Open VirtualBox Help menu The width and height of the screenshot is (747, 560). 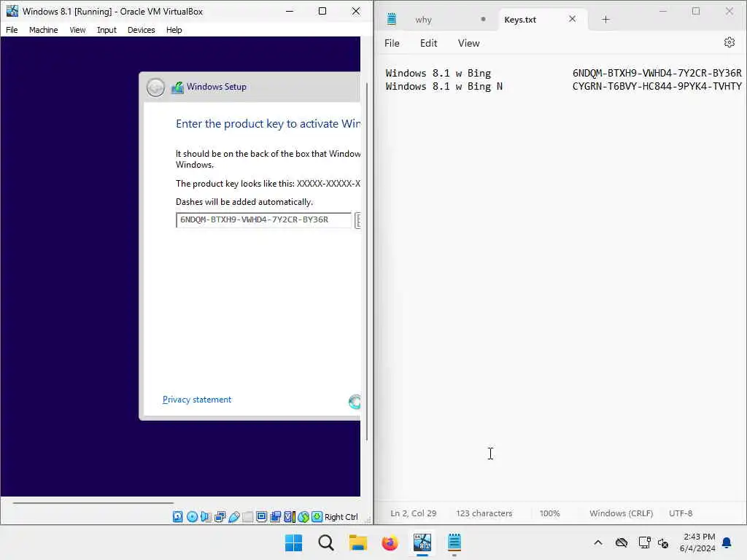174,30
